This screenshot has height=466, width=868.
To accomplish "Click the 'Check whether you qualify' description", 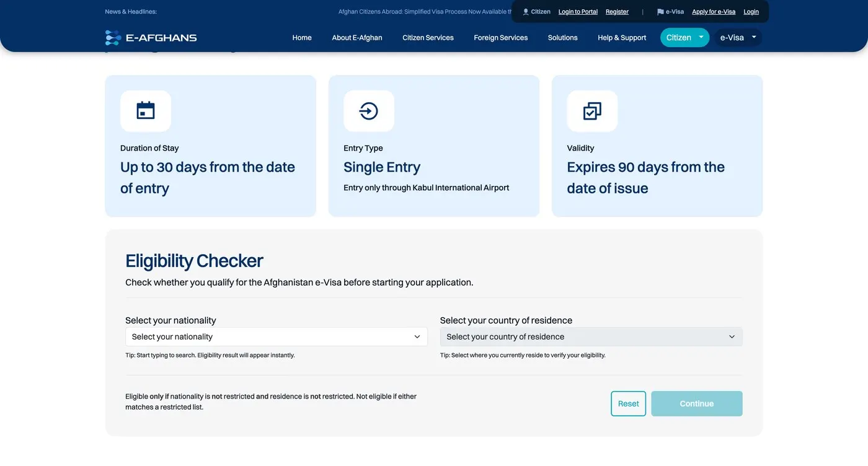I will pyautogui.click(x=299, y=283).
